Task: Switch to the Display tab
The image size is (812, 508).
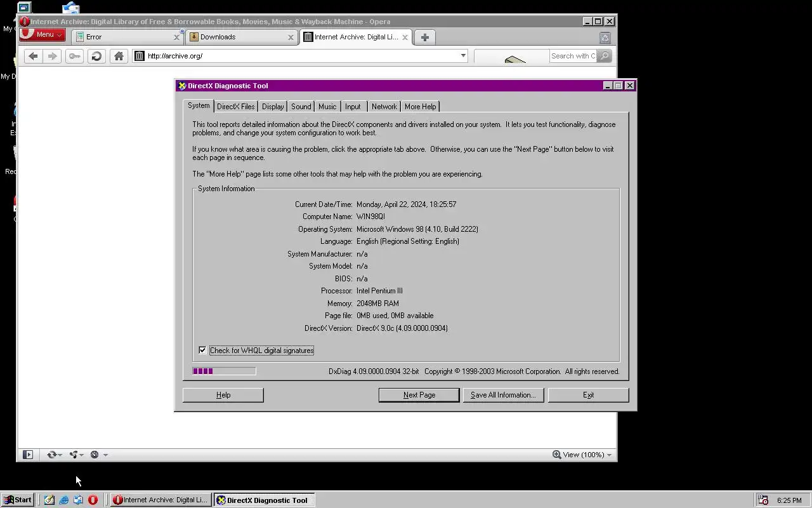Action: click(x=273, y=107)
